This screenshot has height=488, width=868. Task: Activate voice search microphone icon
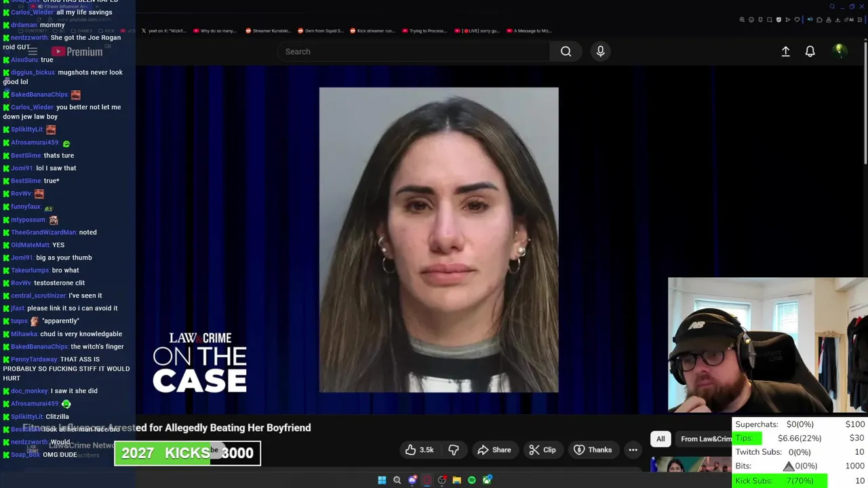pyautogui.click(x=600, y=52)
